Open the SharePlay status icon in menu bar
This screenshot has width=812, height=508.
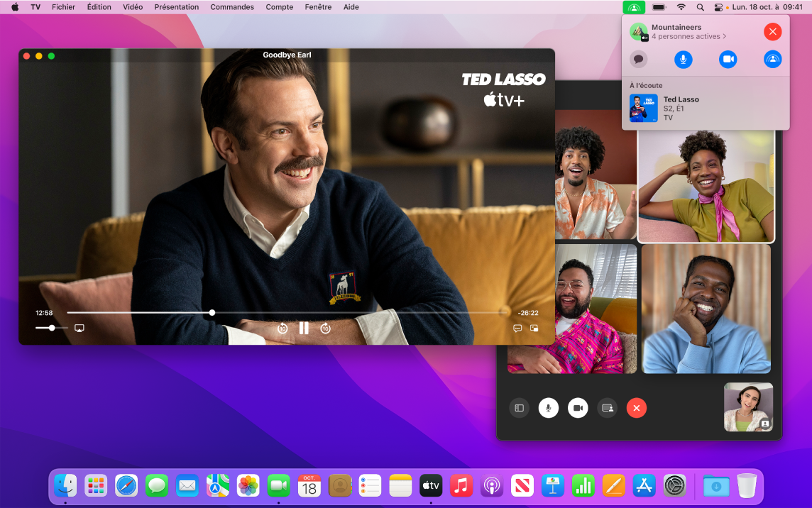[x=633, y=7]
